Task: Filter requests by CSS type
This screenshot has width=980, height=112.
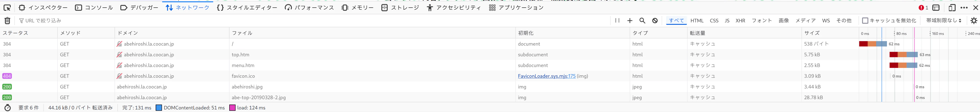Action: (x=714, y=20)
